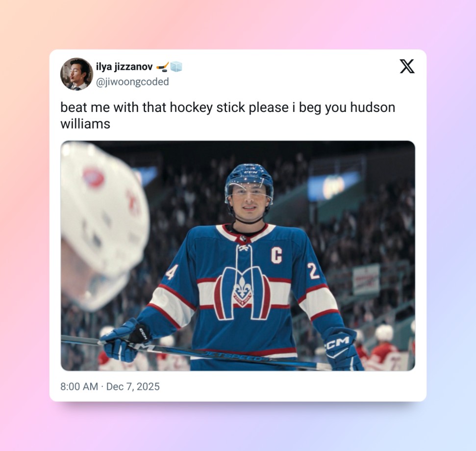
Task: Click the sleeve number 2 on jersey
Action: pos(313,271)
